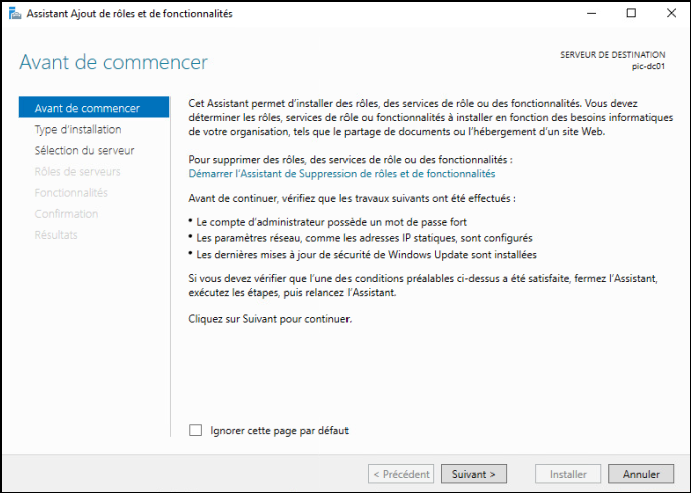Click the label text Ignorer cette page par défaut

click(280, 430)
